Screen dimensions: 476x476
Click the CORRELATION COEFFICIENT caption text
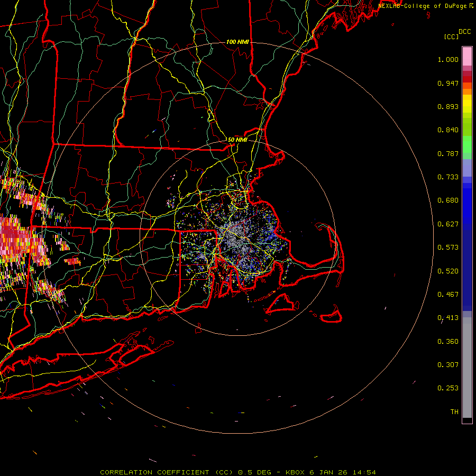[x=154, y=472]
